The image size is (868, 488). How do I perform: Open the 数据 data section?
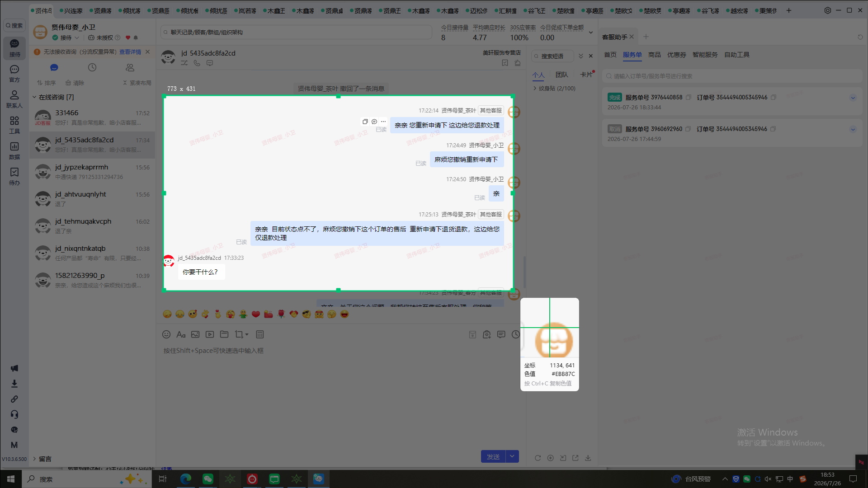14,151
